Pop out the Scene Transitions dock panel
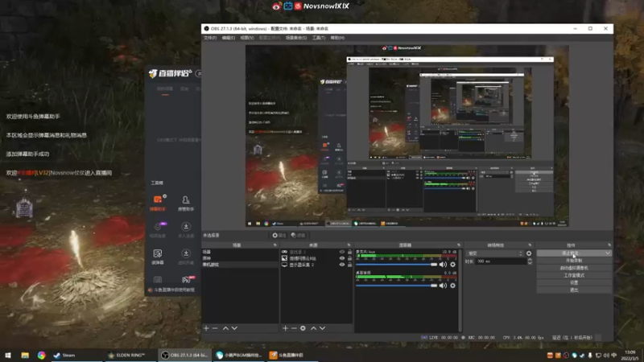Image resolution: width=644 pixels, height=362 pixels. click(x=530, y=245)
